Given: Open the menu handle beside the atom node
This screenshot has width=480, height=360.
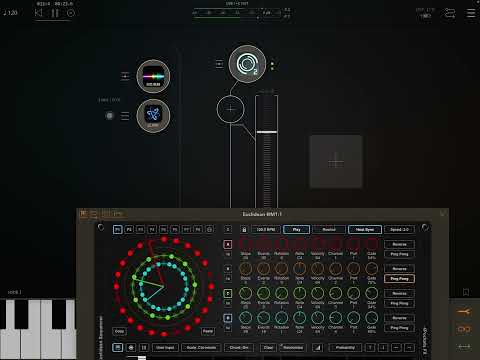Looking at the screenshot, I should 125,116.
